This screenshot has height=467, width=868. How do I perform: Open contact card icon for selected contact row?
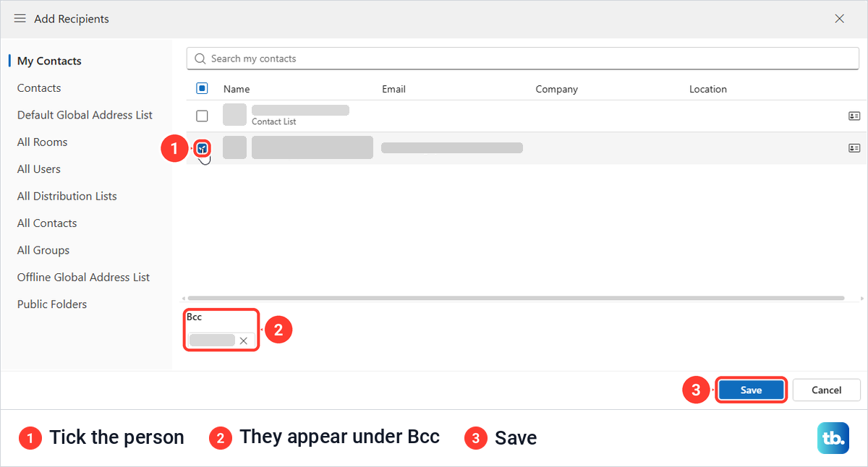click(x=854, y=147)
